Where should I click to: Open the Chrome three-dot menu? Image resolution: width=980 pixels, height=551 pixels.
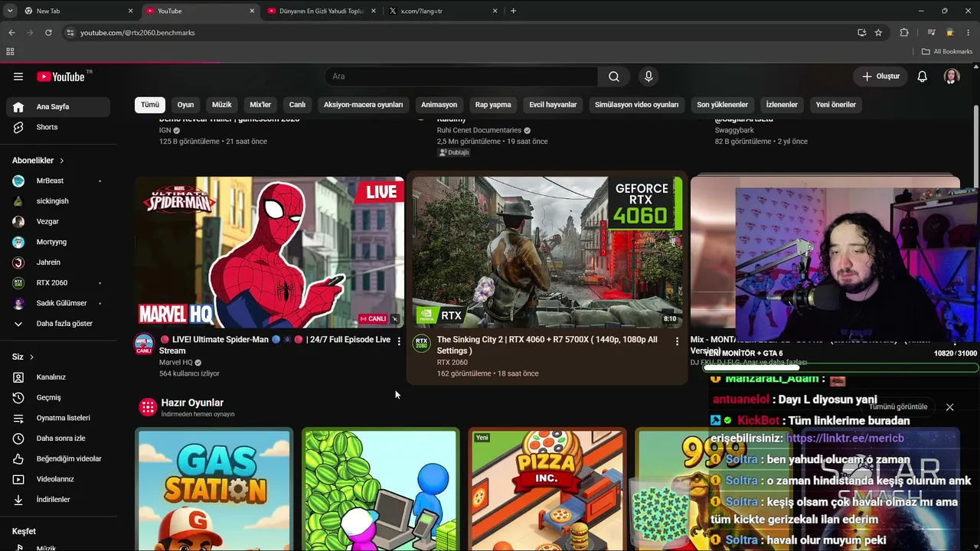(x=969, y=33)
